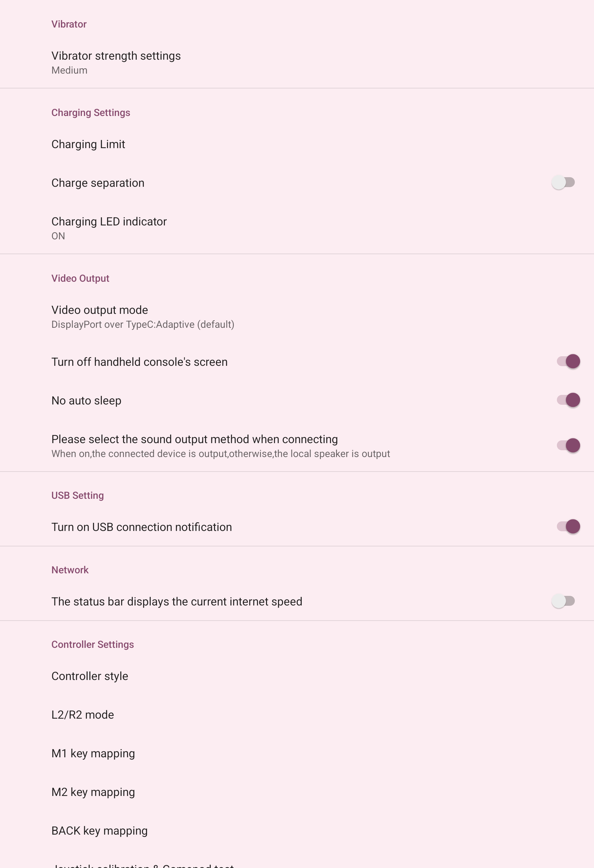The image size is (594, 868).
Task: Open Controller style setting
Action: tap(90, 676)
